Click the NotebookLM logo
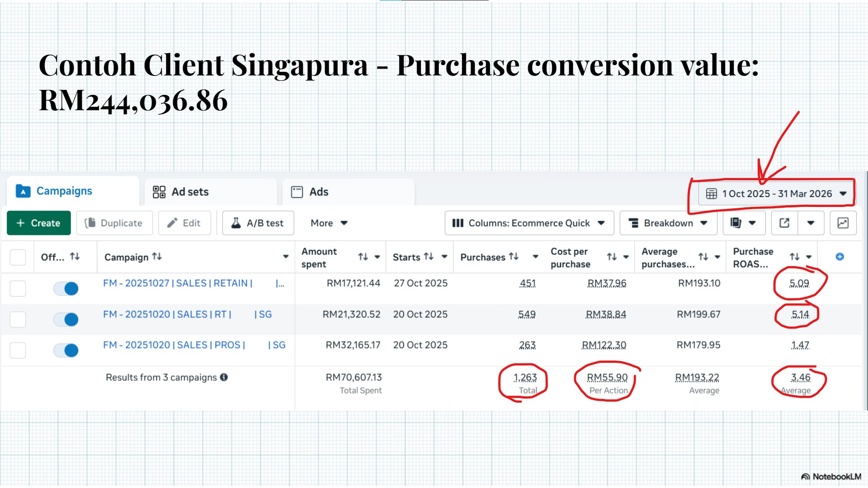This screenshot has width=868, height=488. [831, 477]
